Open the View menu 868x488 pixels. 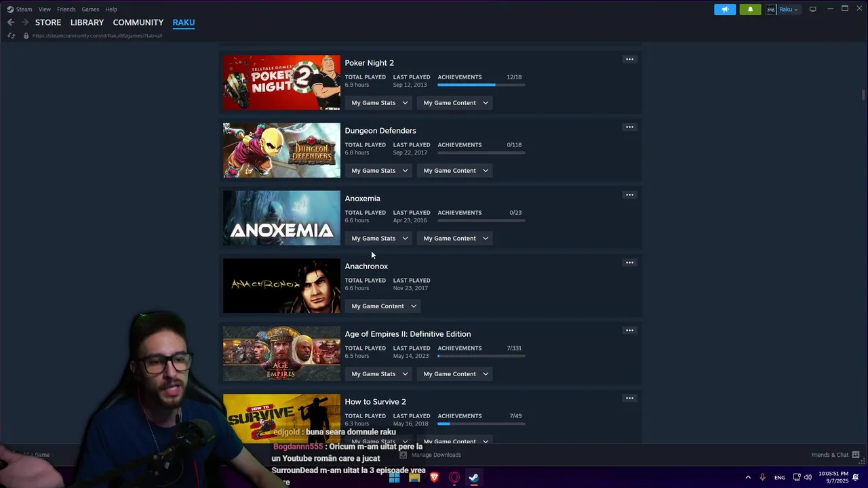(x=45, y=9)
